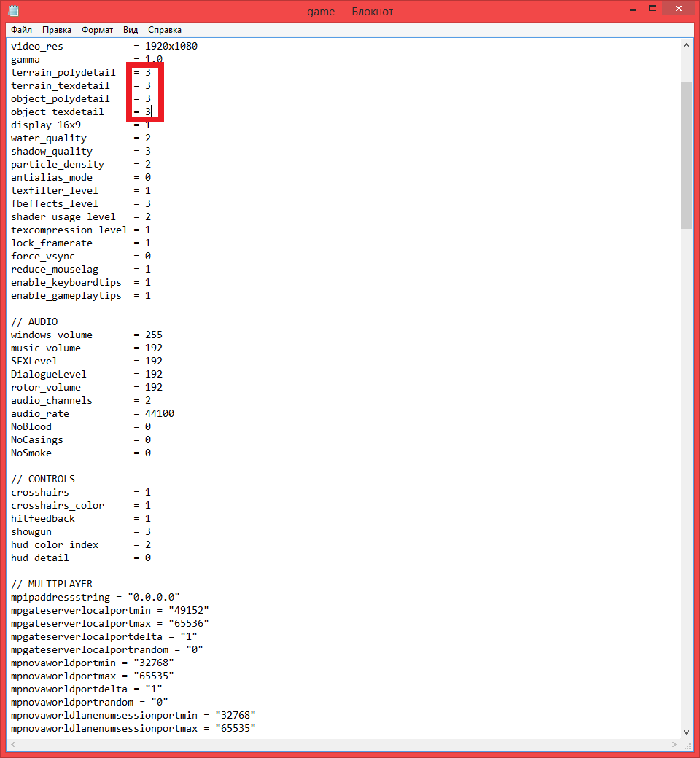Click shadow_quality text
The height and width of the screenshot is (758, 700).
click(x=52, y=152)
